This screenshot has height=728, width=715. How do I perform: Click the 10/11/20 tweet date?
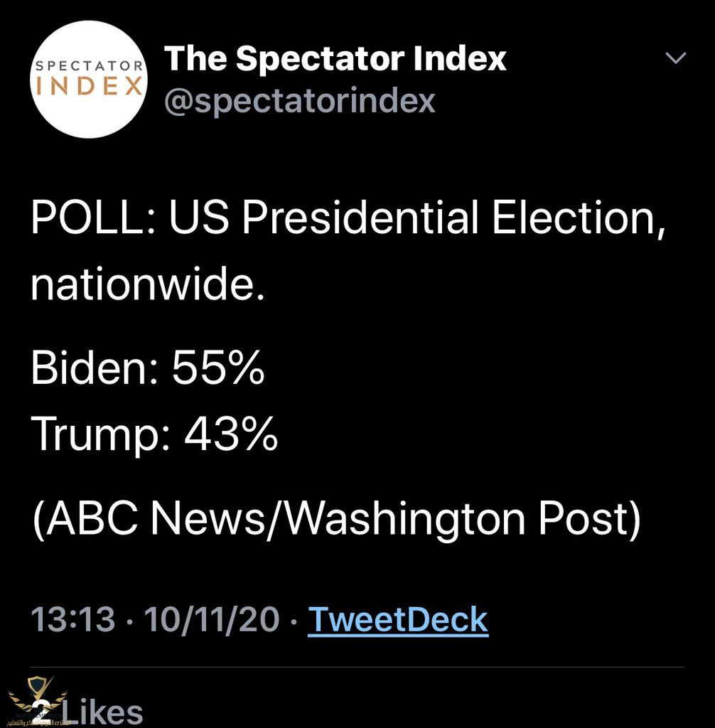pyautogui.click(x=212, y=619)
